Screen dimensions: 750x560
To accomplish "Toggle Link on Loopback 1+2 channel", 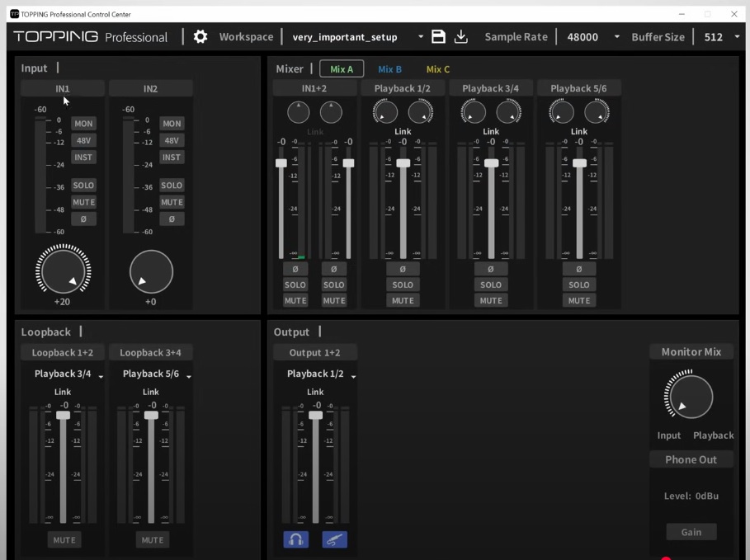I will 63,392.
